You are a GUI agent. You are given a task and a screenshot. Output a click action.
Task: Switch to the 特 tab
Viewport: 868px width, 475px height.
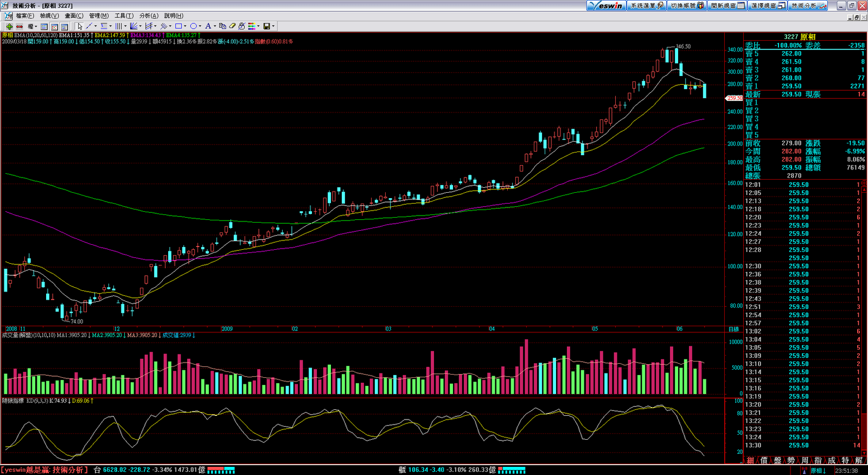point(845,460)
